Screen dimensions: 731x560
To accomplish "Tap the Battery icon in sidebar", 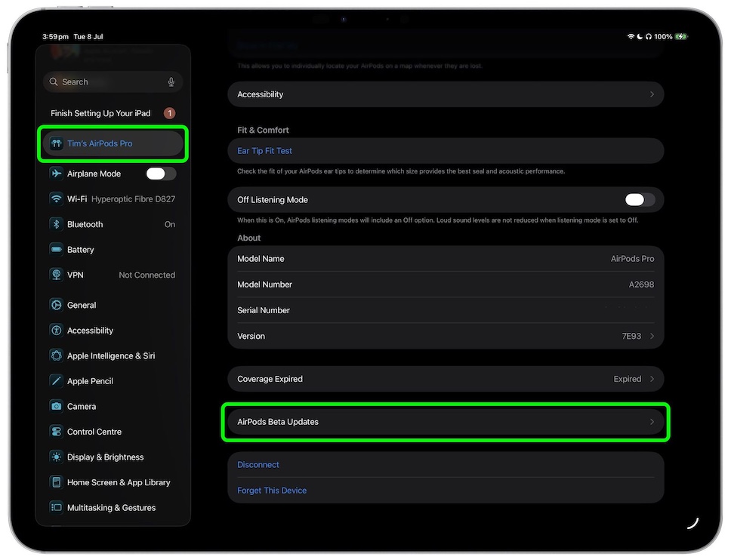I will pos(56,250).
